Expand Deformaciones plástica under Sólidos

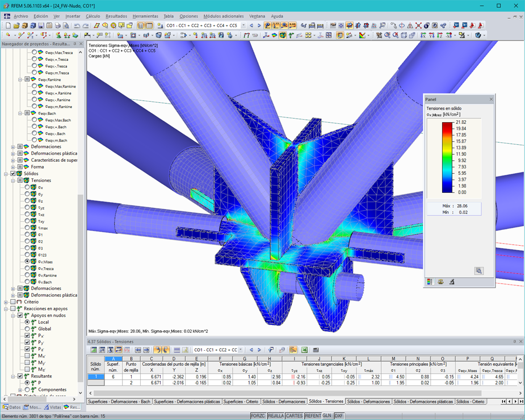[13, 296]
